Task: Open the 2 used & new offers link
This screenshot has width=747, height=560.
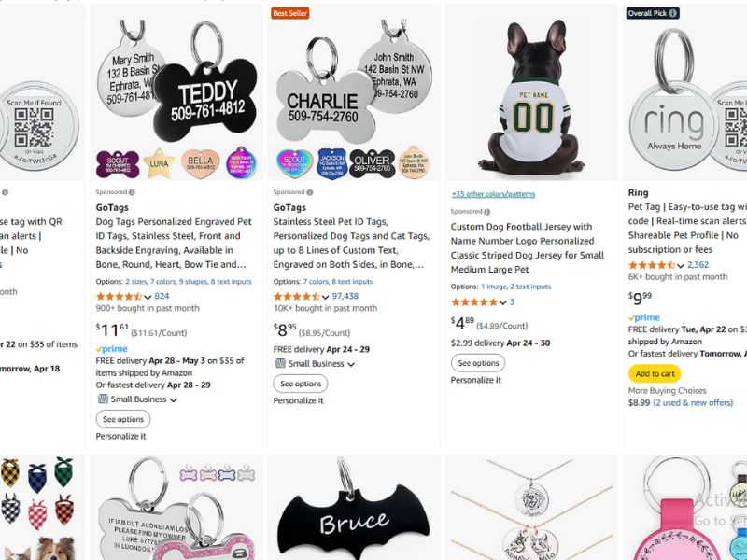Action: tap(693, 403)
